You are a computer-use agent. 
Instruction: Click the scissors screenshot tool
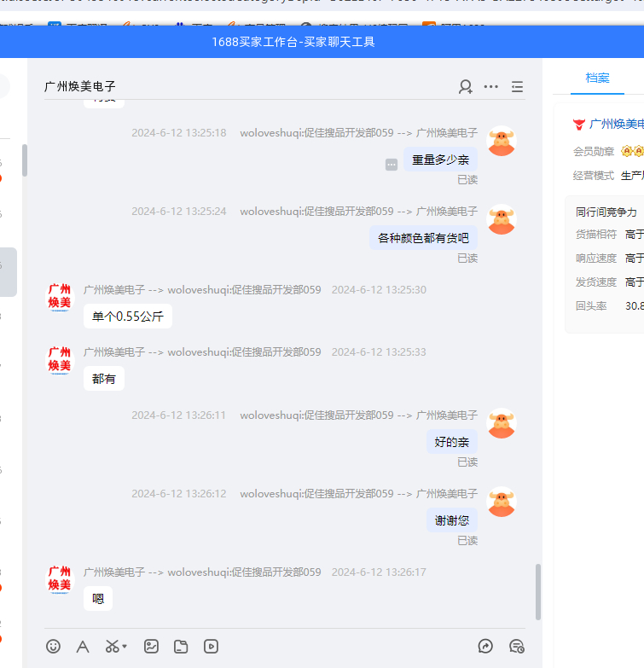(112, 647)
